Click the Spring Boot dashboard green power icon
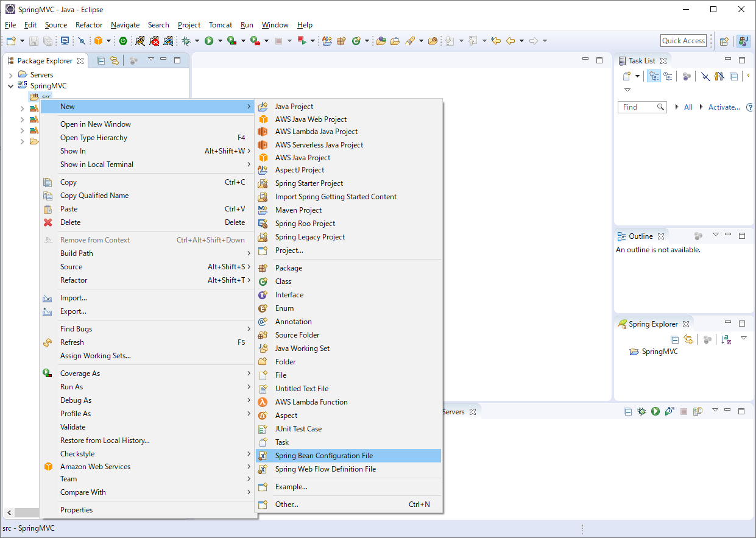This screenshot has width=756, height=538. coord(123,41)
